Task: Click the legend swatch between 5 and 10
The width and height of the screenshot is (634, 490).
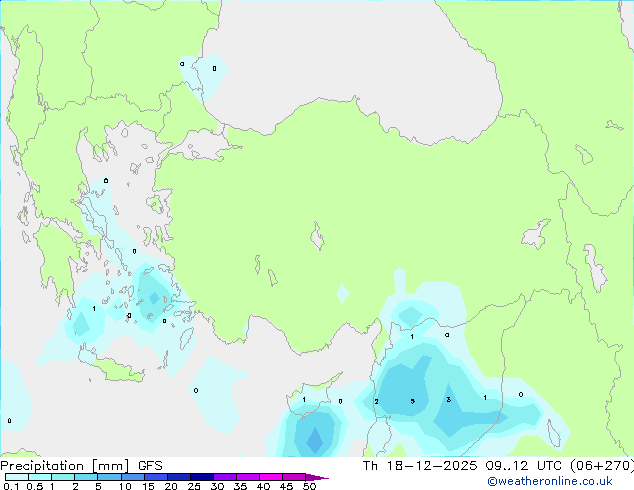Action: [109, 477]
